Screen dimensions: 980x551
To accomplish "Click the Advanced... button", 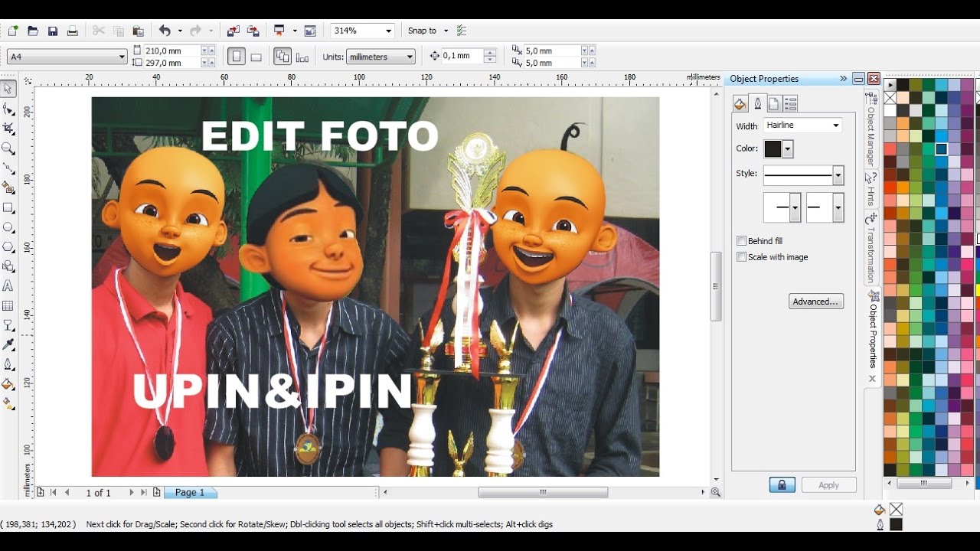I will pos(816,302).
